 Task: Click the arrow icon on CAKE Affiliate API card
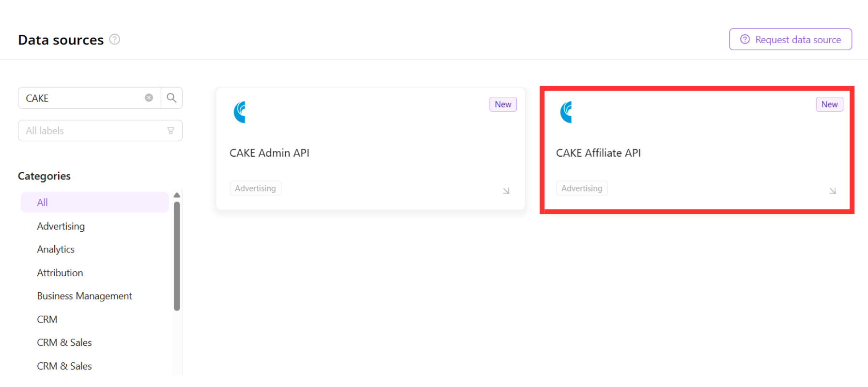click(x=832, y=191)
